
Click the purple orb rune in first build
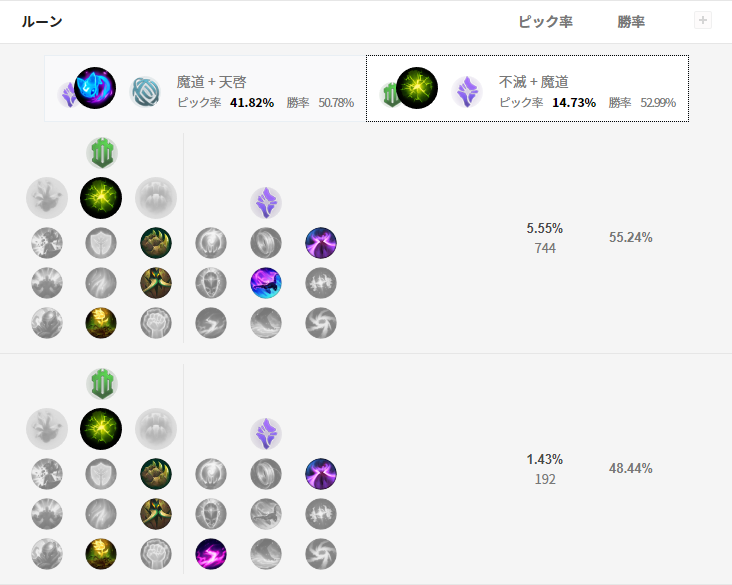pos(321,243)
